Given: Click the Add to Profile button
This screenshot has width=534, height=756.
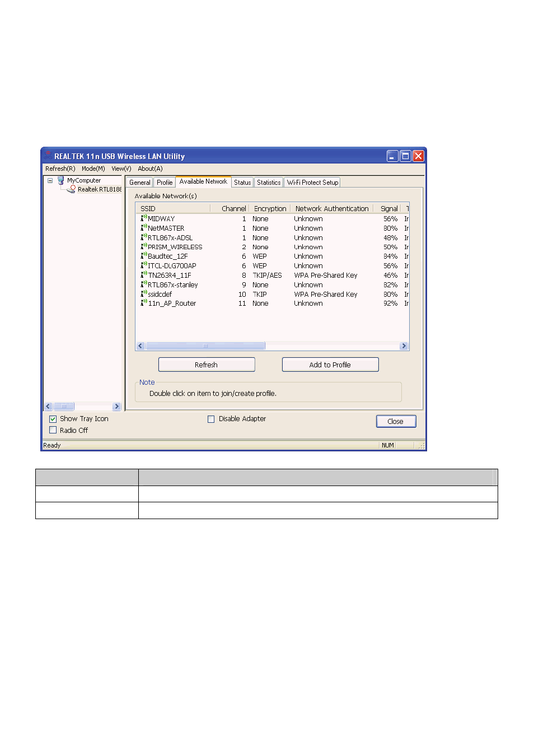Looking at the screenshot, I should click(330, 365).
